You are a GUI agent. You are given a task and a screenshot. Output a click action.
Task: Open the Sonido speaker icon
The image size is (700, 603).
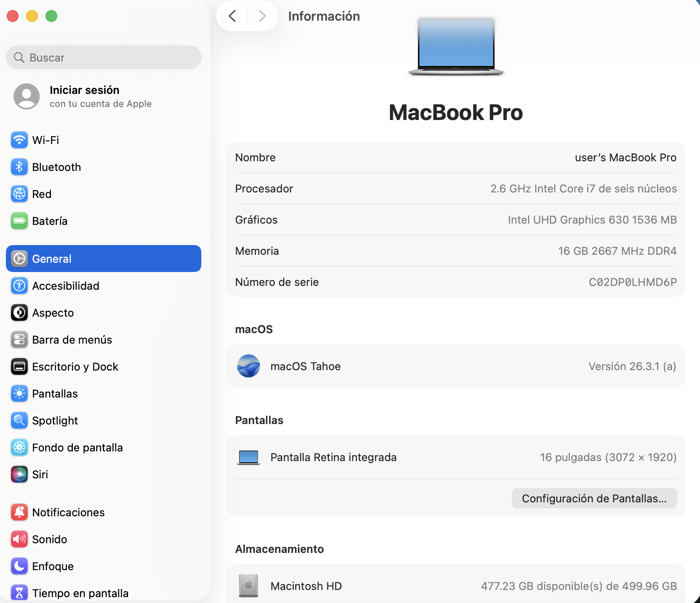[x=19, y=539]
